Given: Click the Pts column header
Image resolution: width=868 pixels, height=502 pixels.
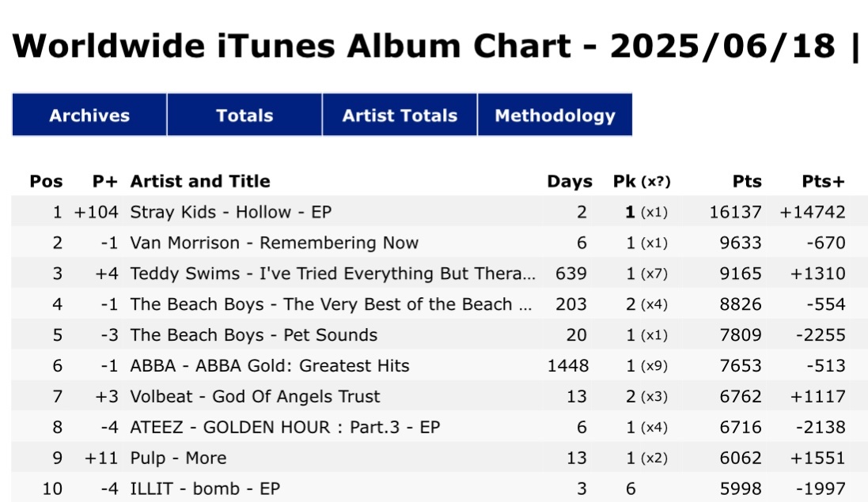Looking at the screenshot, I should tap(747, 181).
